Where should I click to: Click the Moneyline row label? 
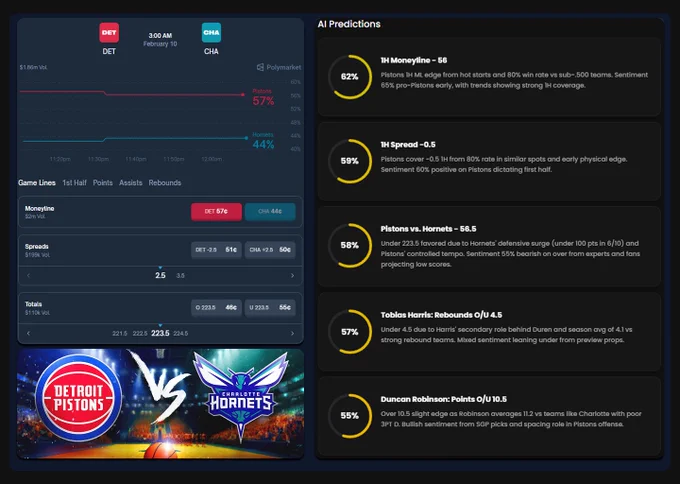tap(39, 209)
